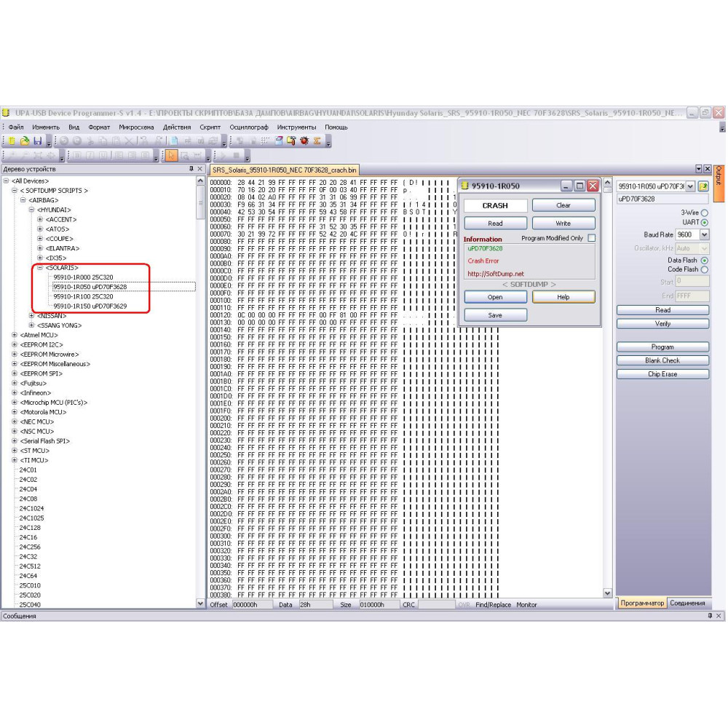Viewport: 728px width, 728px height.
Task: Click Open button in 95910-1R050 dialog
Action: pyautogui.click(x=495, y=297)
